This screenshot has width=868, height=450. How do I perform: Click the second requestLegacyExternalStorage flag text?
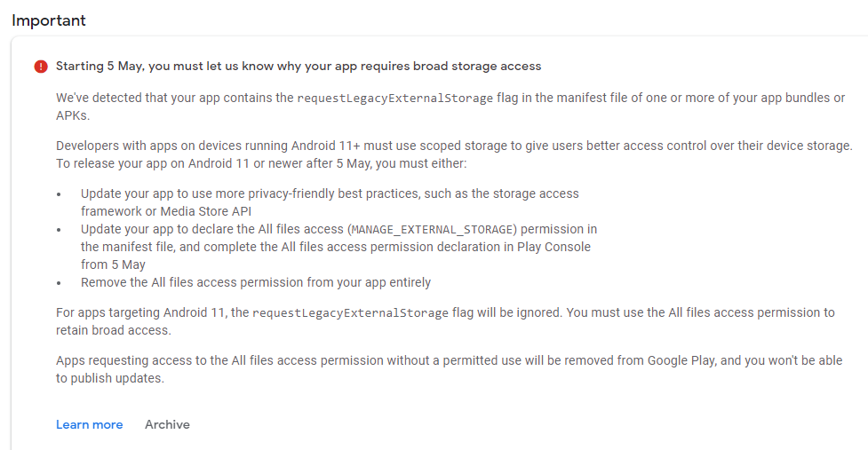coord(350,313)
